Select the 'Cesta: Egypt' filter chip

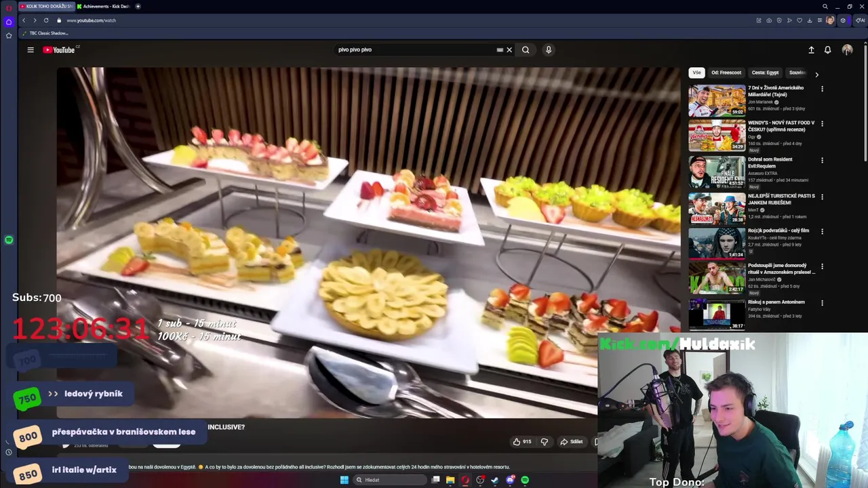[x=765, y=73]
